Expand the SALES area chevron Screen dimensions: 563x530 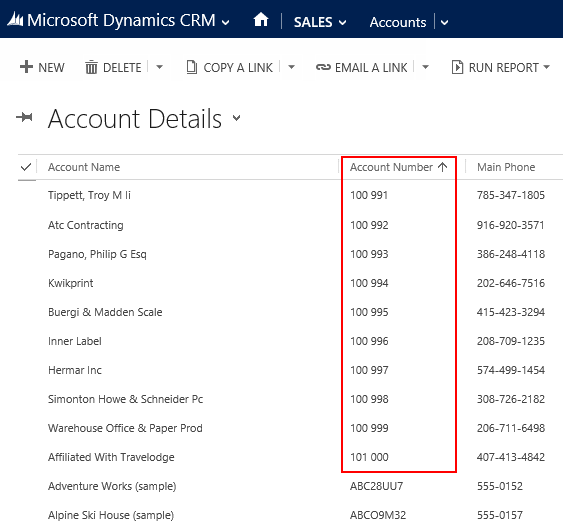pyautogui.click(x=343, y=23)
